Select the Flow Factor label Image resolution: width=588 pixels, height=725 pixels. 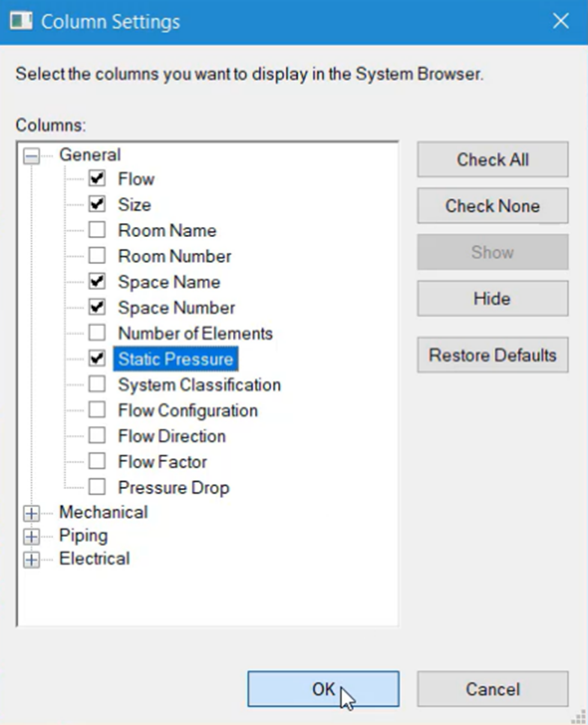point(162,462)
